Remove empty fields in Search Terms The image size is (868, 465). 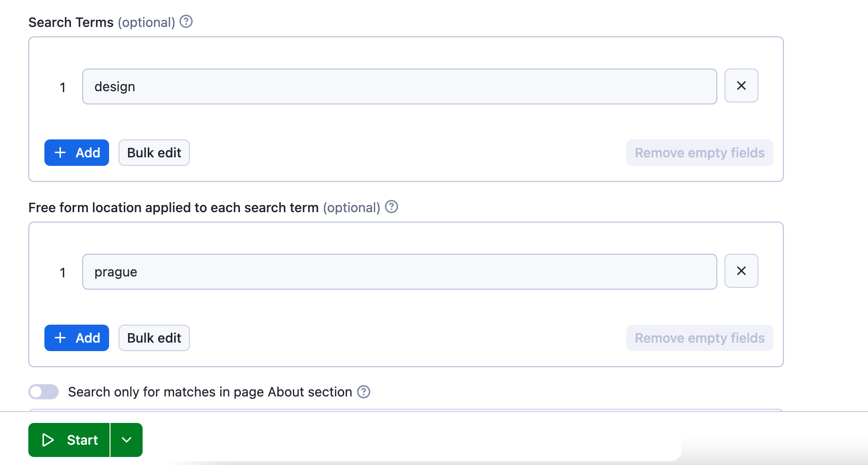(x=699, y=153)
